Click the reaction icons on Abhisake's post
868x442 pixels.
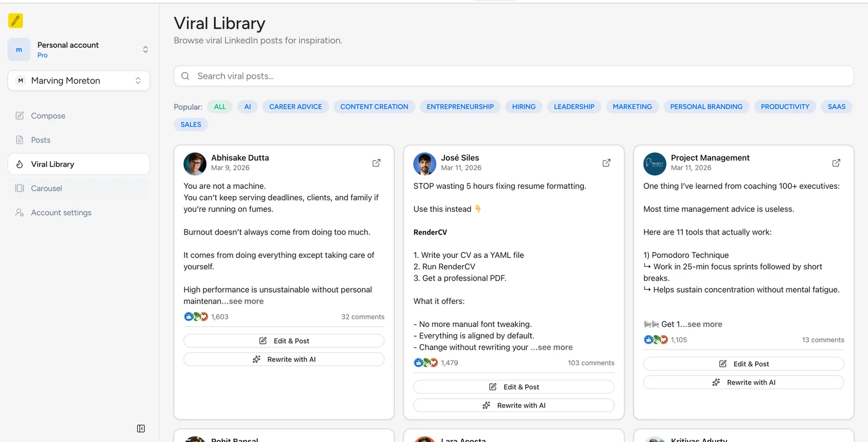(196, 317)
